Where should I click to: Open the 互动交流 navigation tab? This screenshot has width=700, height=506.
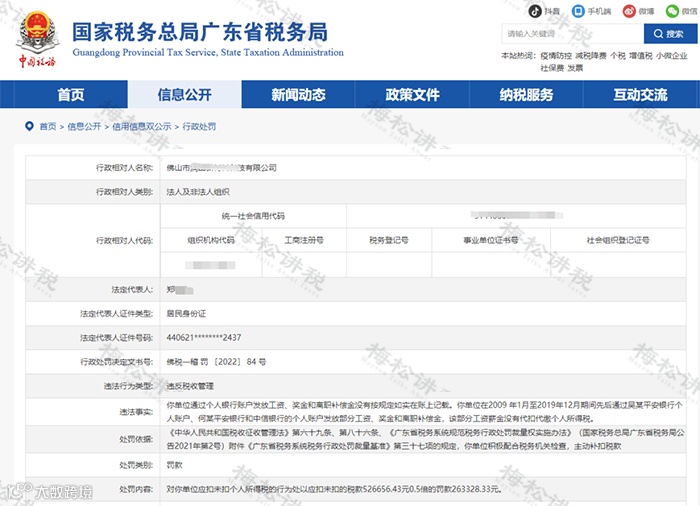point(640,95)
